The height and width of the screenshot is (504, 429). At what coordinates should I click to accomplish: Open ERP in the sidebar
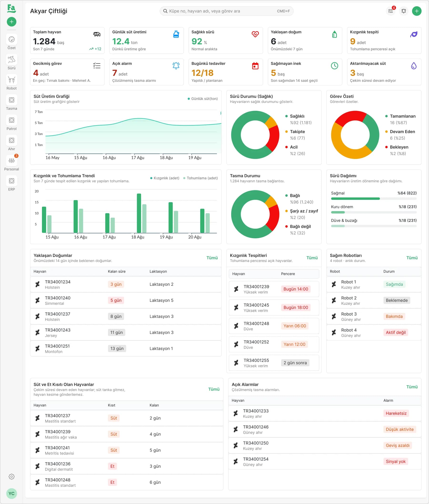tap(11, 183)
